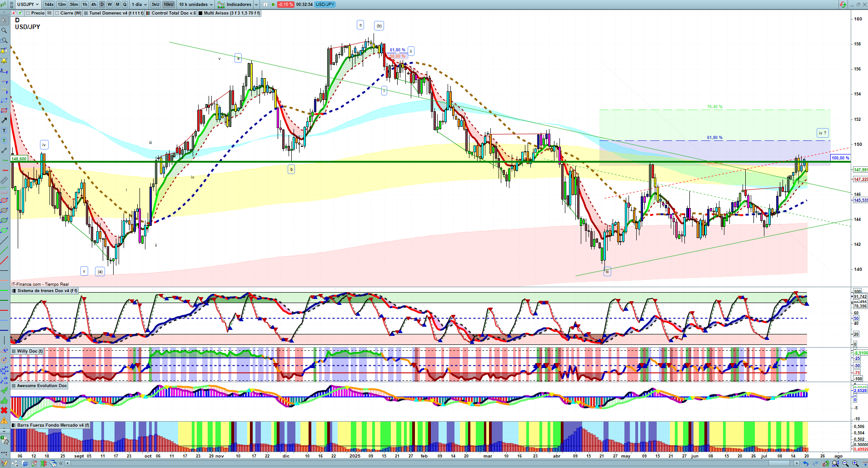
Task: Select the 1h timeframe
Action: coord(85,5)
